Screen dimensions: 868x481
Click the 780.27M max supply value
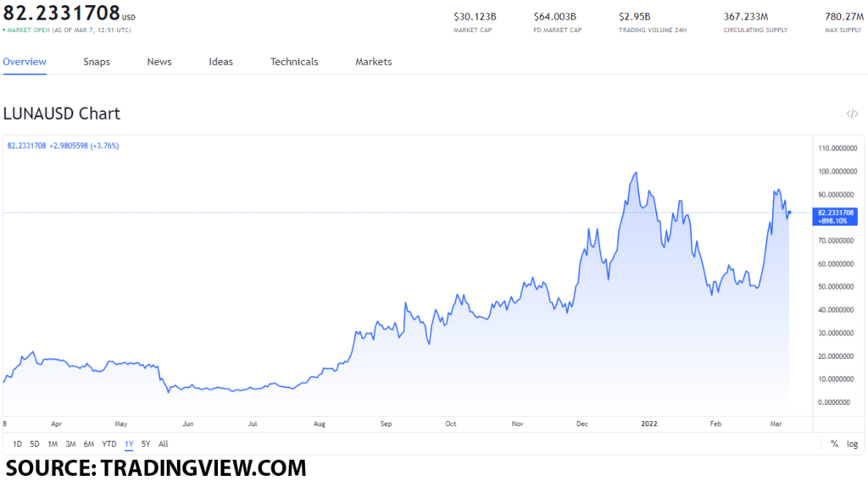[843, 17]
